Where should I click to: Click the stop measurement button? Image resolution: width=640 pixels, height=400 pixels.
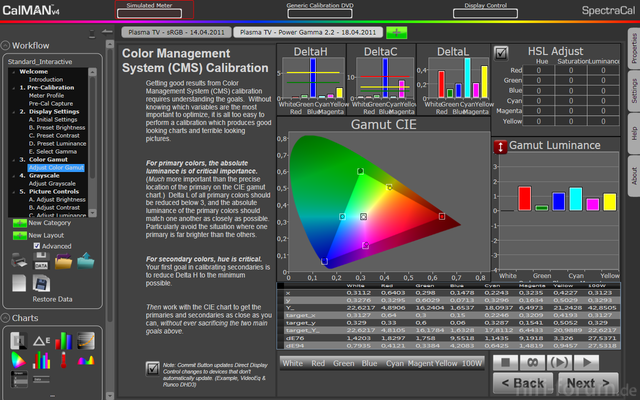click(506, 362)
